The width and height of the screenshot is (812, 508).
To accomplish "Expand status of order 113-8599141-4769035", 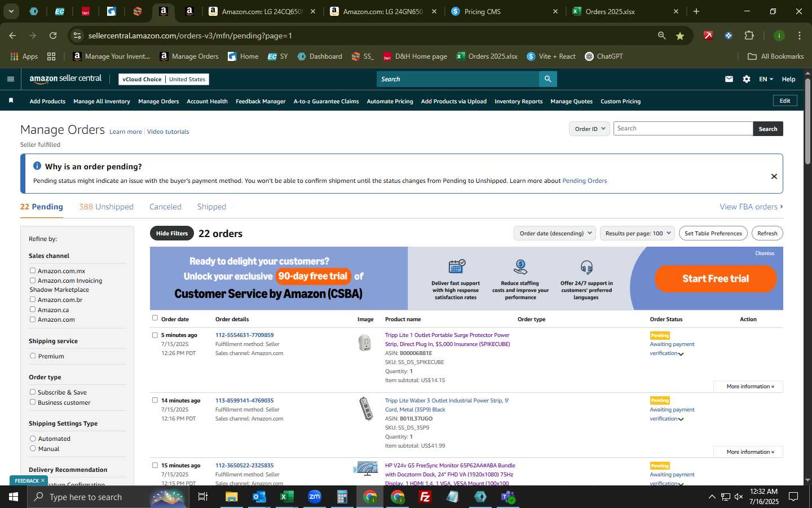I will [681, 419].
